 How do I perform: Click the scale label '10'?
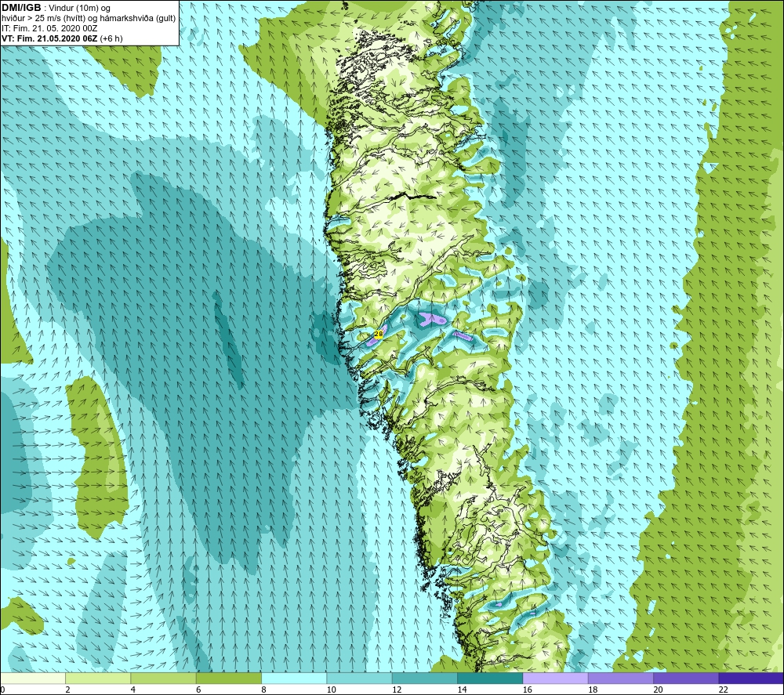click(331, 690)
